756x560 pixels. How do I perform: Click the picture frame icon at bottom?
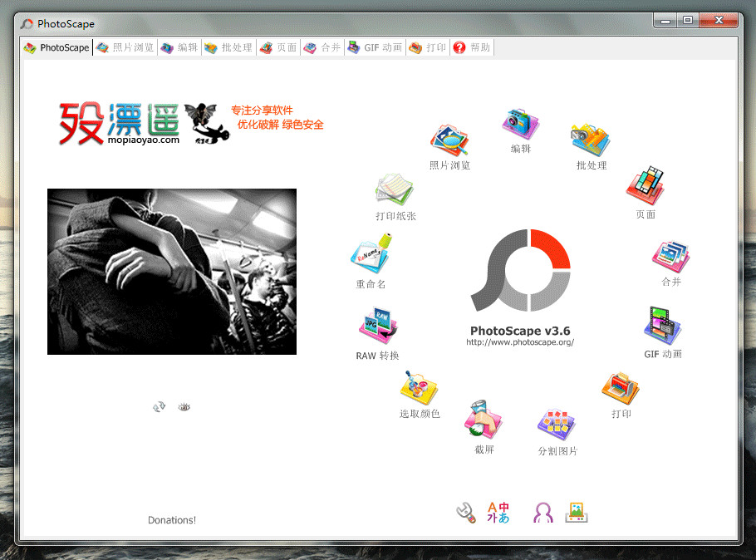577,513
